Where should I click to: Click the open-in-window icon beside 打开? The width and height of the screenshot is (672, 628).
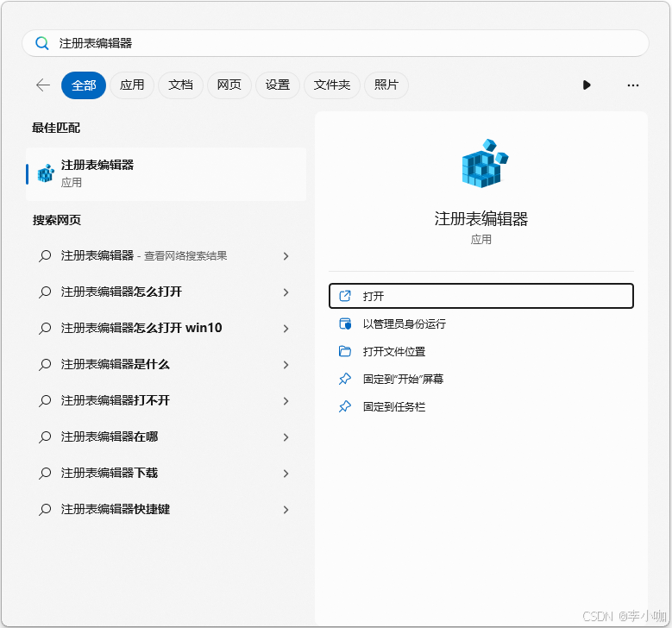345,296
